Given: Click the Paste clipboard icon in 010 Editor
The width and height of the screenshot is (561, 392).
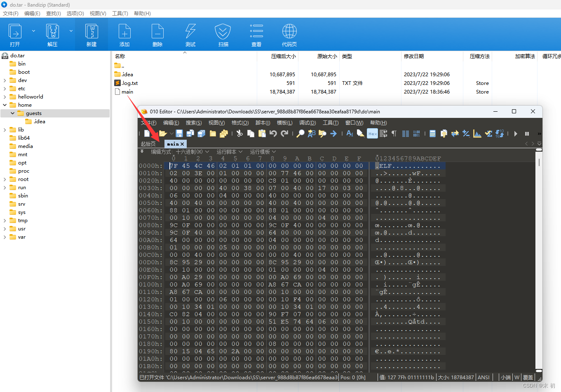Looking at the screenshot, I should (x=262, y=133).
